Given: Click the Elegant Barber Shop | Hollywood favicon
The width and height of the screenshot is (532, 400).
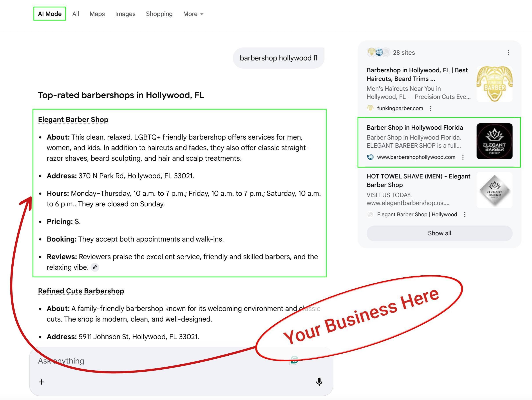Looking at the screenshot, I should click(x=370, y=215).
